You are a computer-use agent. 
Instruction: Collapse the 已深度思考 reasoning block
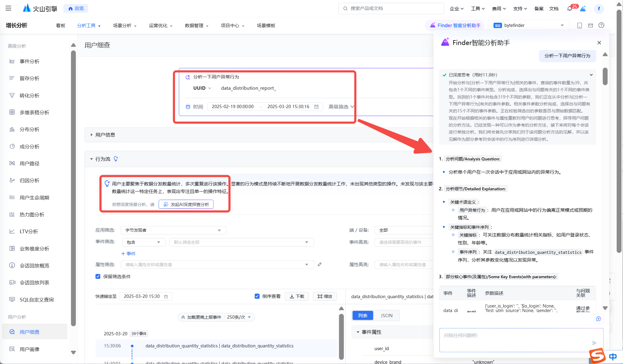pyautogui.click(x=591, y=75)
